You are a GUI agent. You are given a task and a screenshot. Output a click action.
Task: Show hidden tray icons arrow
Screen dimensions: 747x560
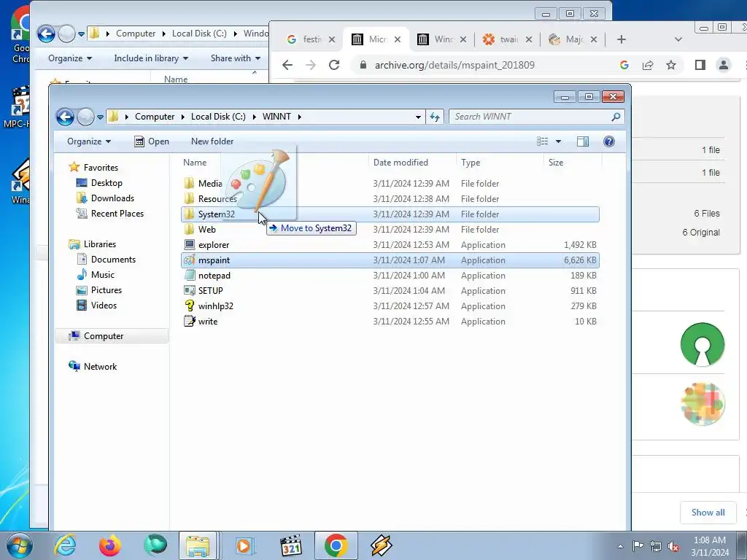[x=620, y=546]
